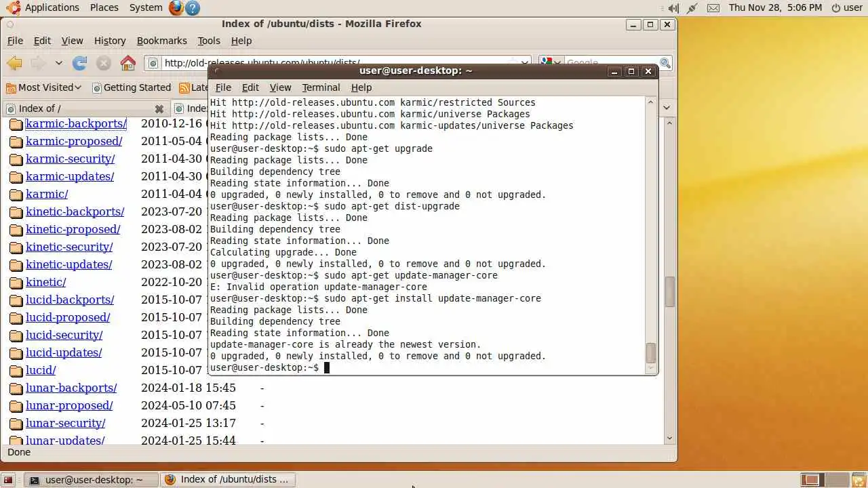Open terminal's Terminal menu
The height and width of the screenshot is (488, 868).
pos(321,87)
